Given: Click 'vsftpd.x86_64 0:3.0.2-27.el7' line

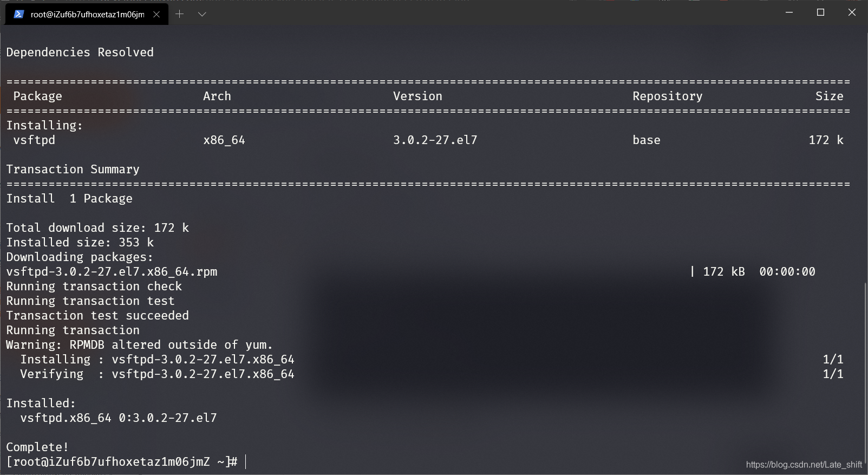Looking at the screenshot, I should click(119, 418).
